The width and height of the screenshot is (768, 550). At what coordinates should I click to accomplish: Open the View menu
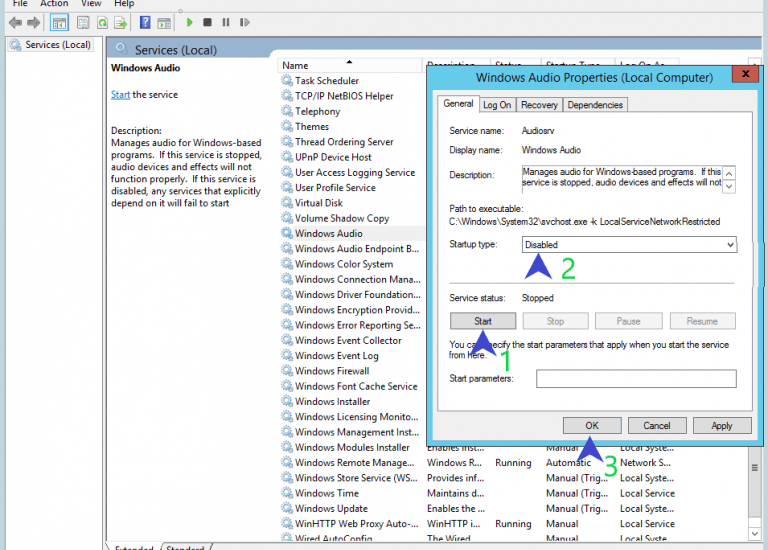click(x=91, y=3)
